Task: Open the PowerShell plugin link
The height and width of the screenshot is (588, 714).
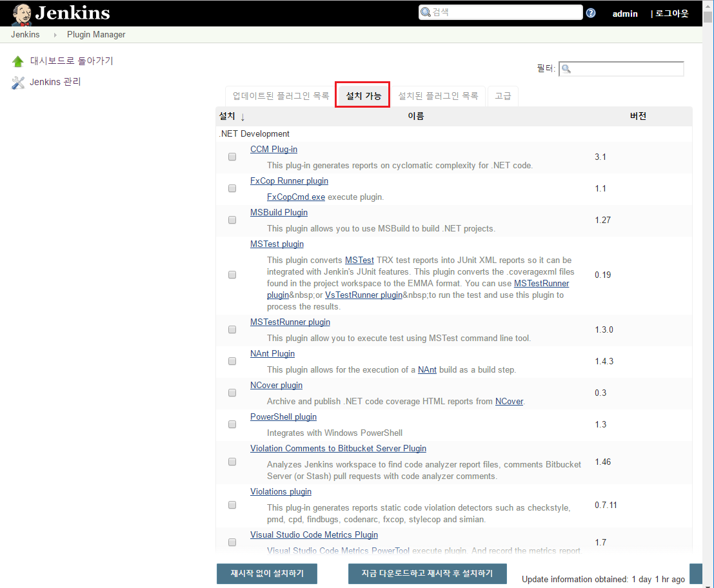Action: tap(283, 417)
